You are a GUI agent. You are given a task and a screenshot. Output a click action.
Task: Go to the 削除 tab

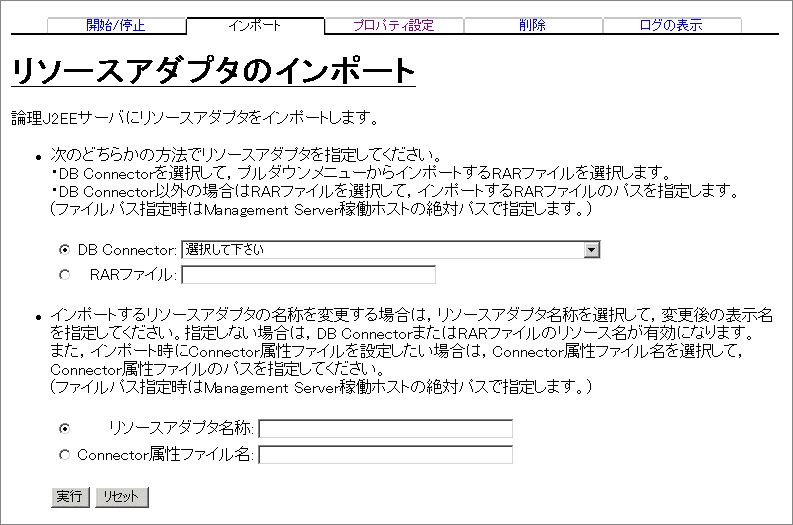pyautogui.click(x=533, y=25)
